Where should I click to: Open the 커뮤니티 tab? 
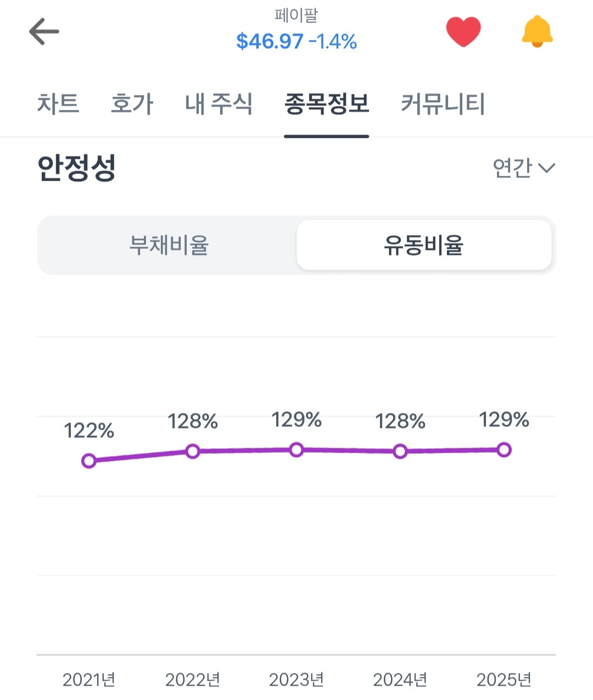(443, 104)
